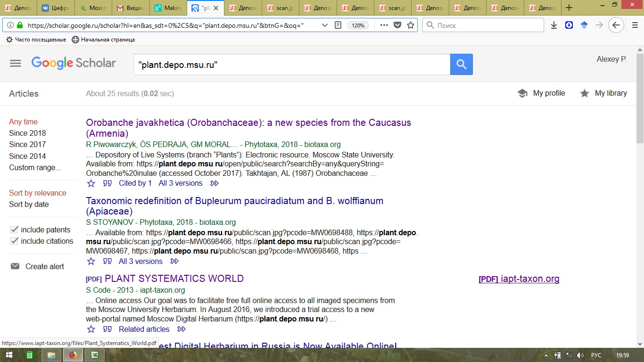Open All 3 versions for Orobanche result
This screenshot has height=362, width=644.
tap(181, 183)
